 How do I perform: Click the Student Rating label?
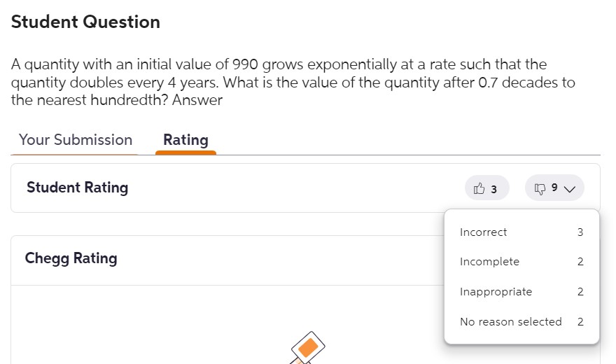tap(77, 188)
